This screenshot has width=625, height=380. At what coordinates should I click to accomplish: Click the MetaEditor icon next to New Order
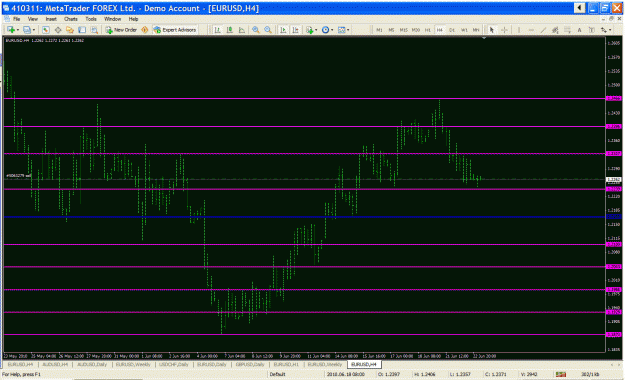point(145,30)
